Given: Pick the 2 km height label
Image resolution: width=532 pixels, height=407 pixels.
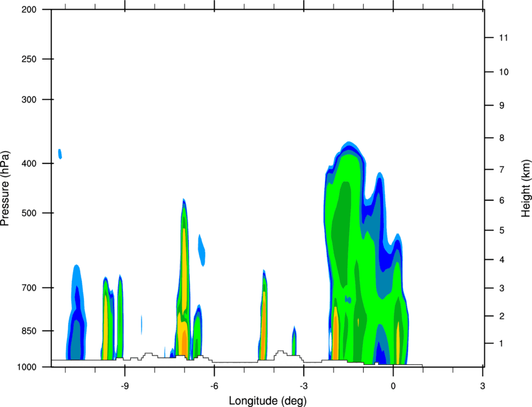Looking at the screenshot, I should coord(501,316).
